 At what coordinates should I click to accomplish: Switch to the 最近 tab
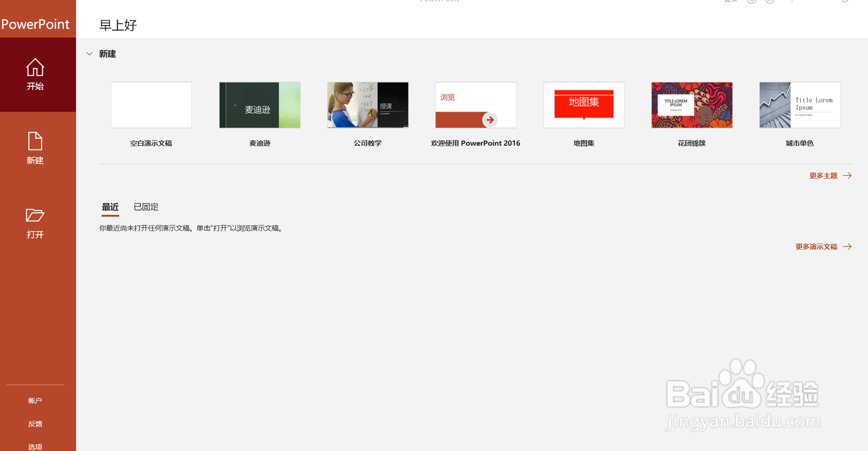click(110, 207)
